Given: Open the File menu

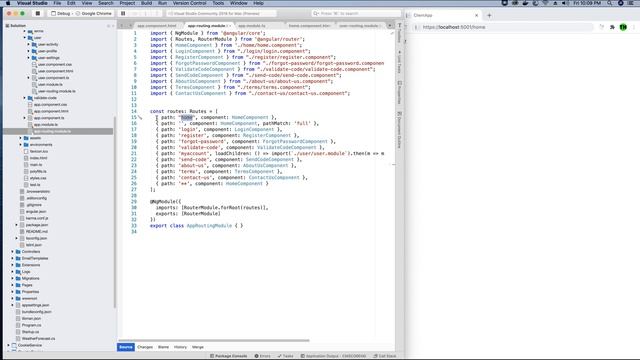Looking at the screenshot, I should 57,3.
